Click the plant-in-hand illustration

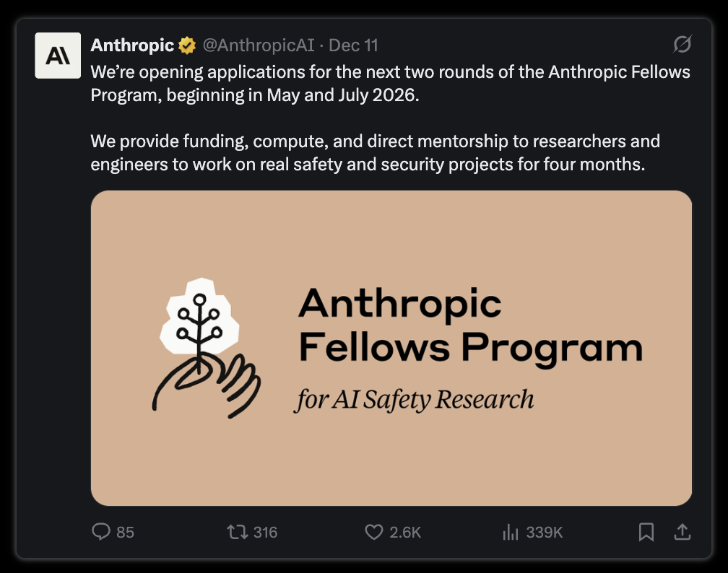(x=206, y=348)
